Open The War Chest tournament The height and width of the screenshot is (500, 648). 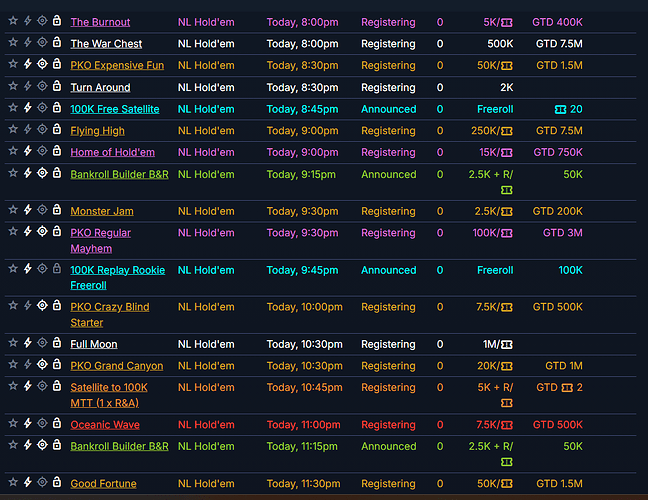[106, 44]
